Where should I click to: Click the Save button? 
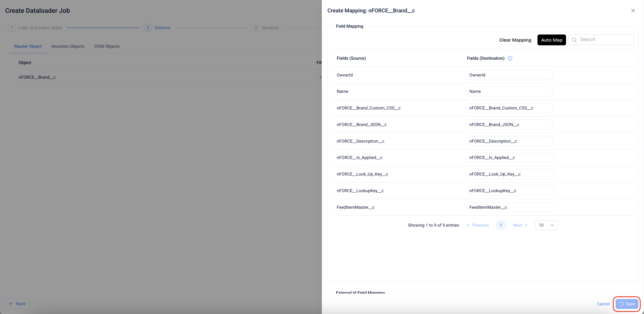[x=627, y=304]
